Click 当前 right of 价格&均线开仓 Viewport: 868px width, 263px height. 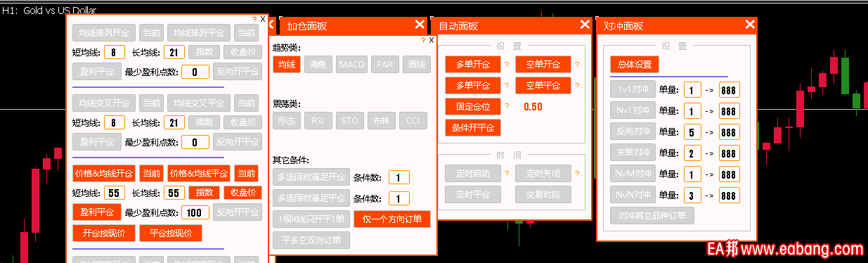tap(150, 173)
